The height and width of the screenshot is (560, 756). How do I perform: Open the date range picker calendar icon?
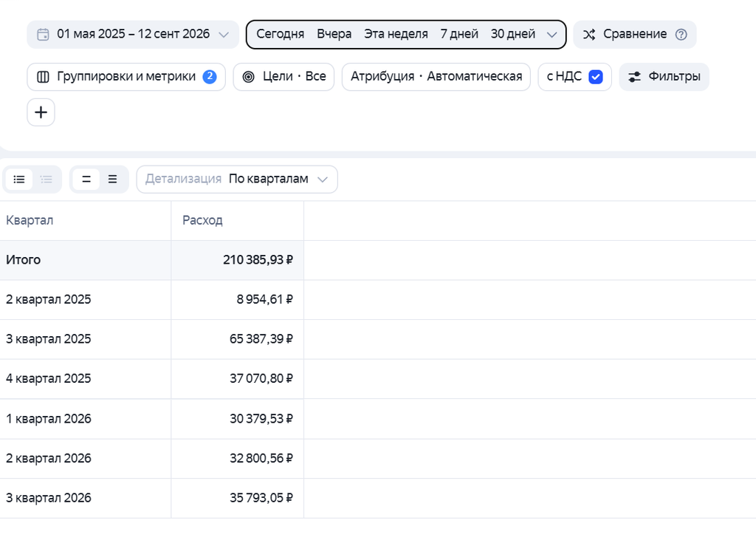(43, 34)
